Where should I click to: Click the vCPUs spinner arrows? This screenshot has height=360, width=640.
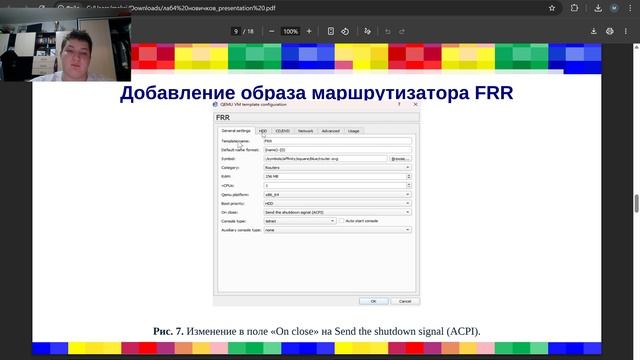[x=409, y=185]
